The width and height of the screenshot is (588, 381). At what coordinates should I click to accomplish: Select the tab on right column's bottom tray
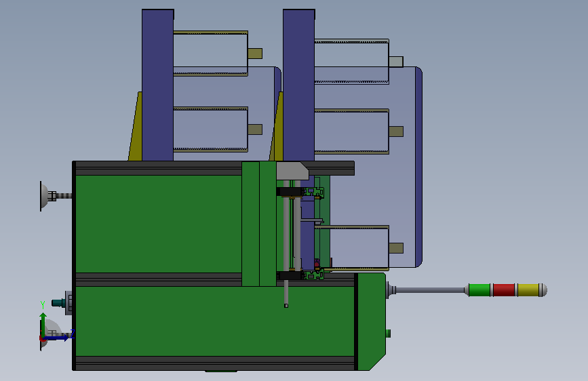point(396,248)
